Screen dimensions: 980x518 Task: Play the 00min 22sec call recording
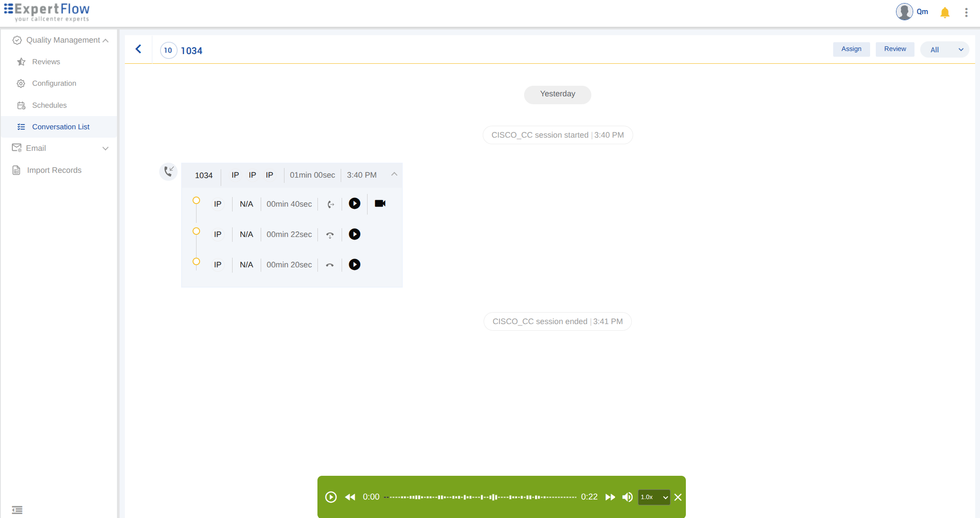354,234
